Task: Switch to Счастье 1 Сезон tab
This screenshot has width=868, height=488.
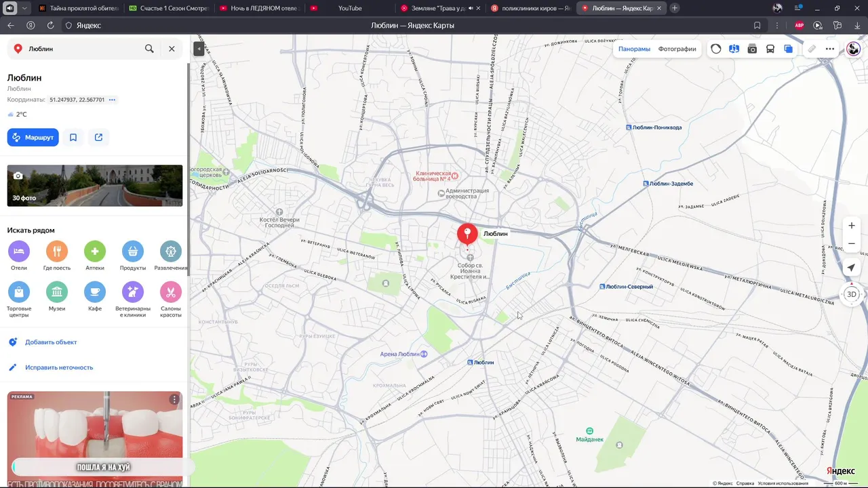Action: 169,8
